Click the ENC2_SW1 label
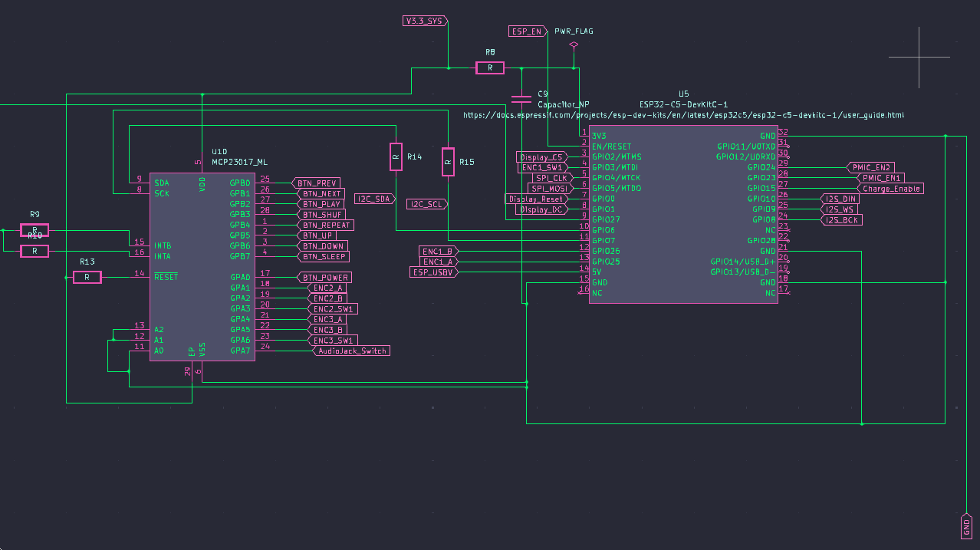The height and width of the screenshot is (550, 980). point(333,308)
